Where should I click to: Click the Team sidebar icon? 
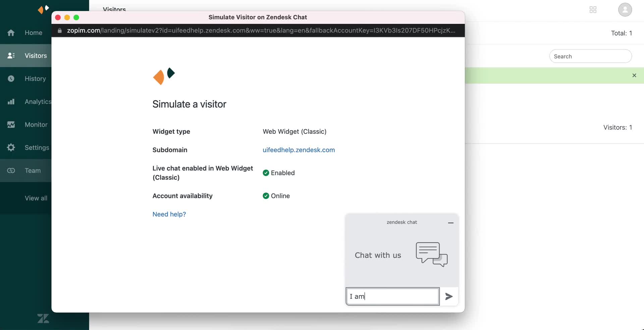click(x=11, y=170)
